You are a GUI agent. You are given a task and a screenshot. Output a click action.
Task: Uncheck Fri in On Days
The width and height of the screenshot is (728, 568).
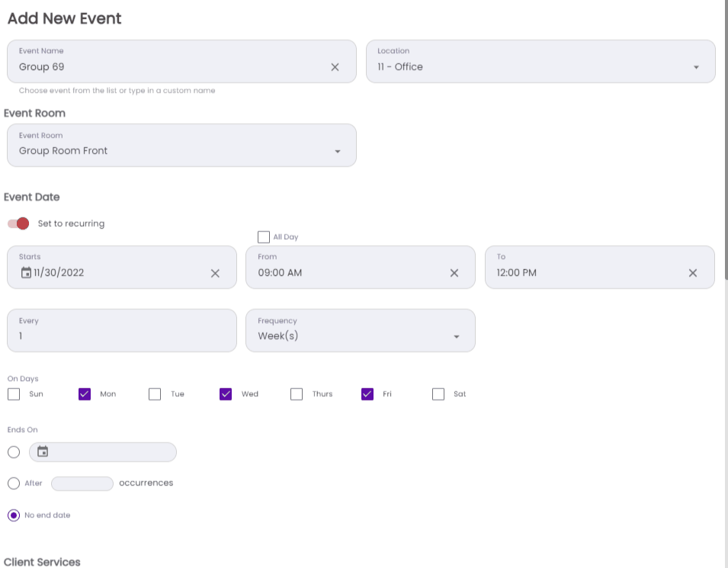click(x=367, y=394)
